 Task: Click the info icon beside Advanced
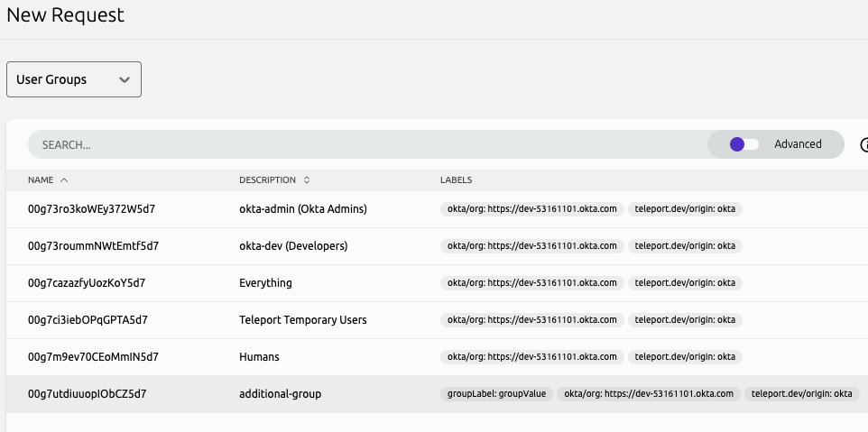863,144
